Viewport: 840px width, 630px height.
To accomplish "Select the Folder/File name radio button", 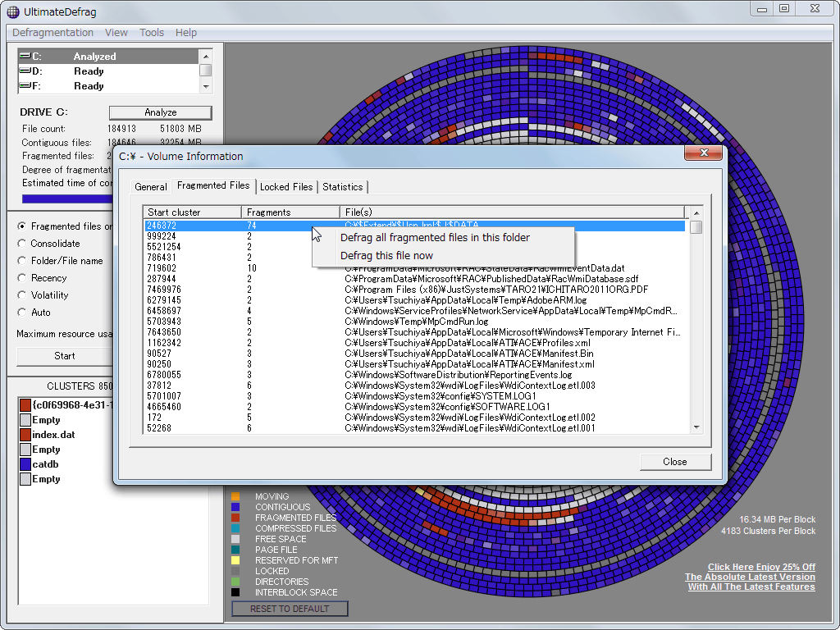I will [x=21, y=261].
